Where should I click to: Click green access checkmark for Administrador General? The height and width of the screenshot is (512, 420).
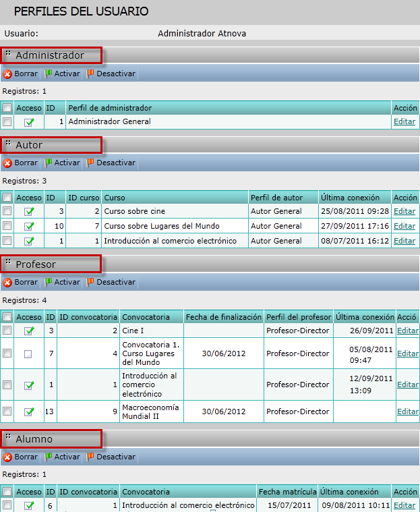[x=29, y=122]
